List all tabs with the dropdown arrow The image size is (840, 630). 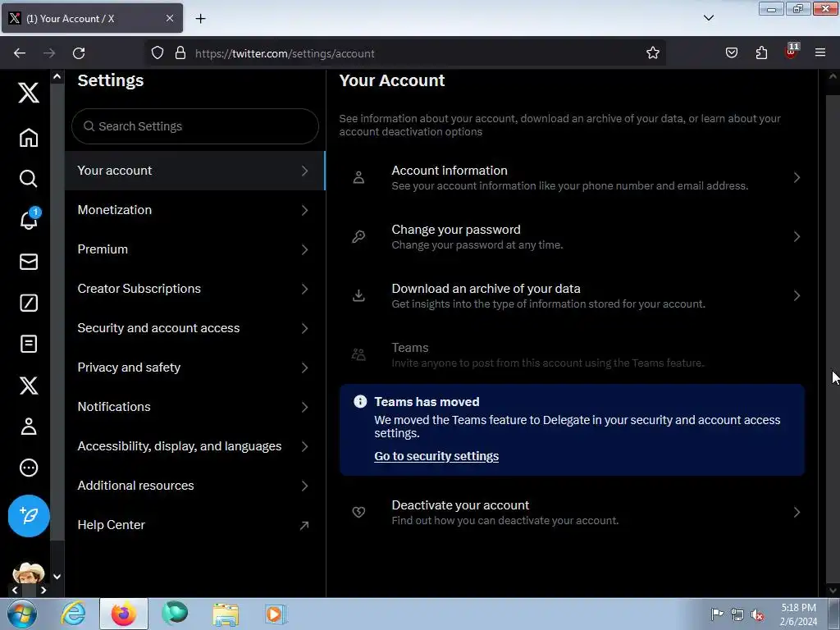[x=708, y=18]
